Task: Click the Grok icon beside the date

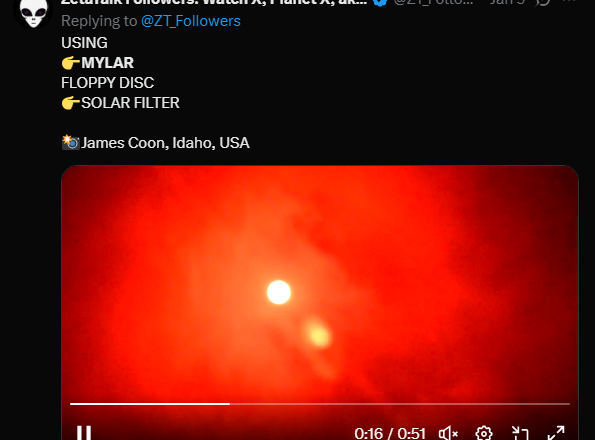Action: [x=543, y=2]
